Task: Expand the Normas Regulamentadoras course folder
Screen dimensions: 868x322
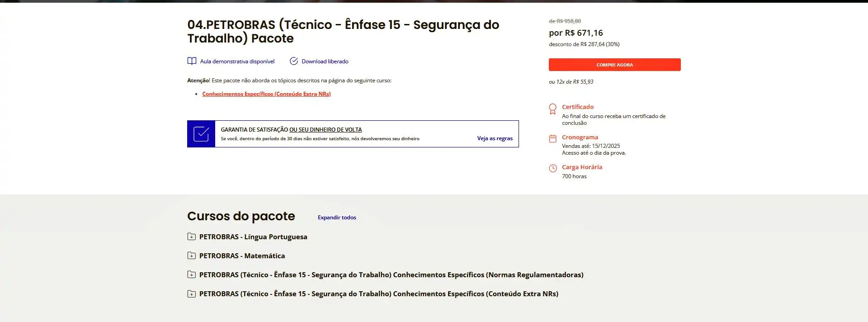Action: tap(192, 275)
